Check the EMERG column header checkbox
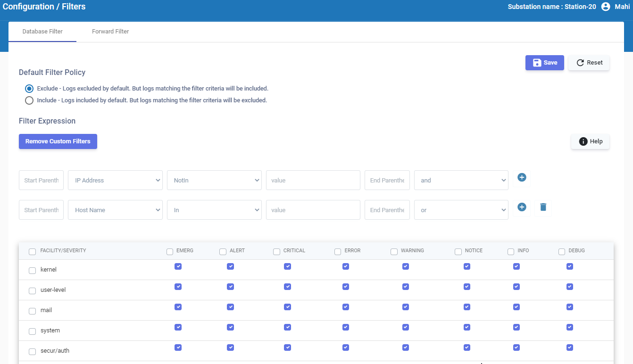 (x=170, y=251)
